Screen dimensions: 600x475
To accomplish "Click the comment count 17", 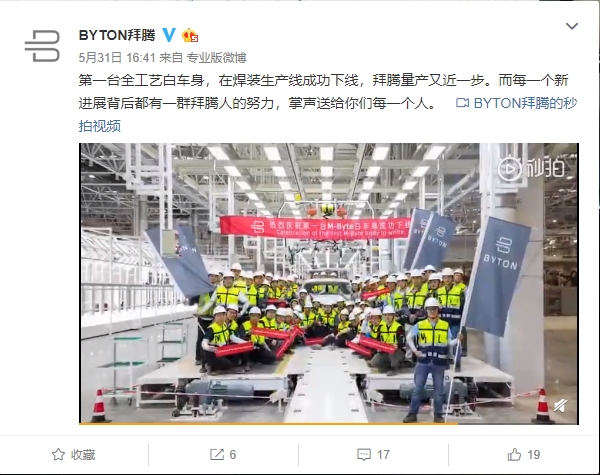I will click(x=383, y=455).
